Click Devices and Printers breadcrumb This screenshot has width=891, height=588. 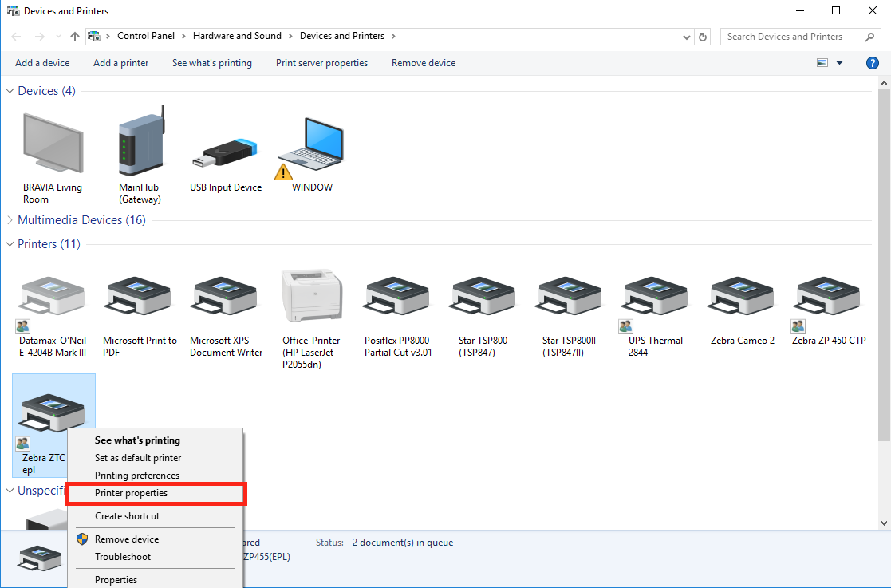342,36
